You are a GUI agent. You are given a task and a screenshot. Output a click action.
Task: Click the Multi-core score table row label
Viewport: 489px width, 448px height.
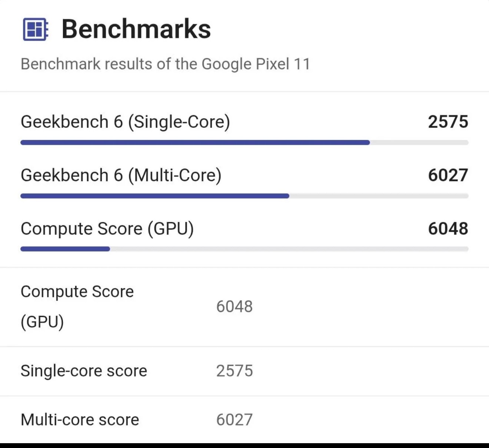pyautogui.click(x=80, y=420)
